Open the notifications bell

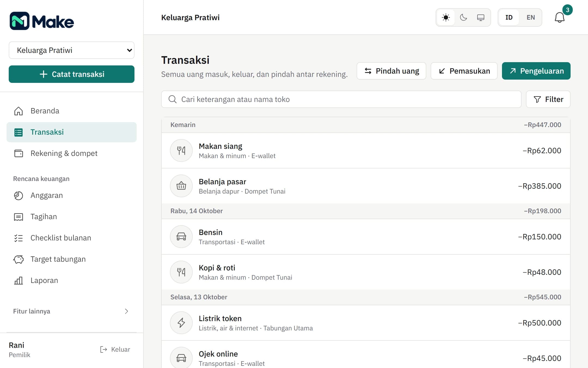point(560,17)
